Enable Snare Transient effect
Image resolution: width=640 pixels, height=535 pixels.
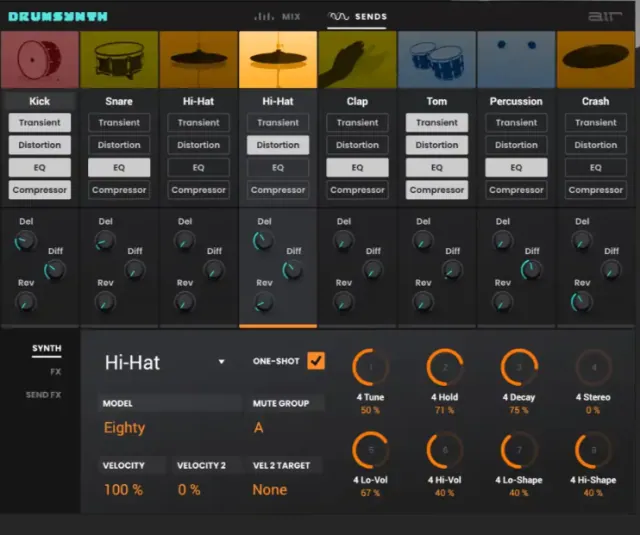tap(119, 122)
